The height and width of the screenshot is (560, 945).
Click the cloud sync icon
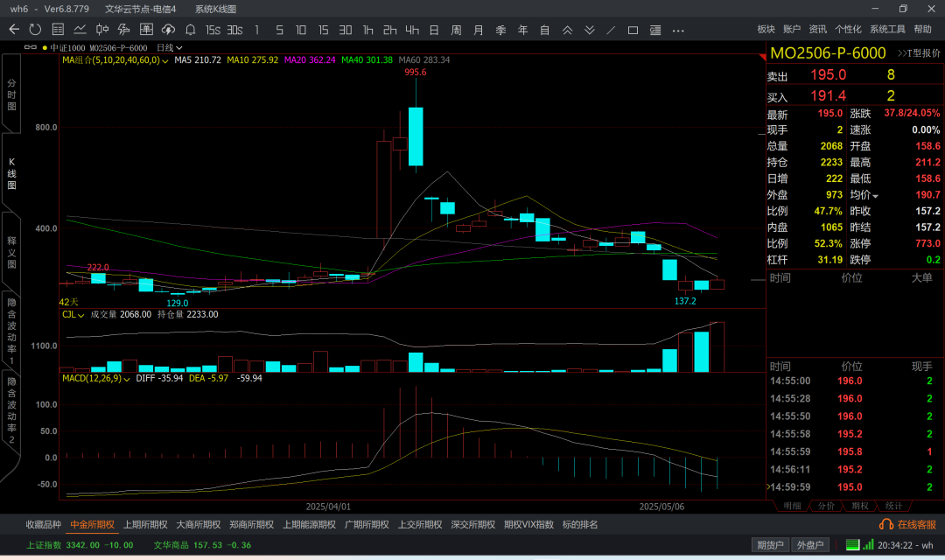[x=169, y=30]
